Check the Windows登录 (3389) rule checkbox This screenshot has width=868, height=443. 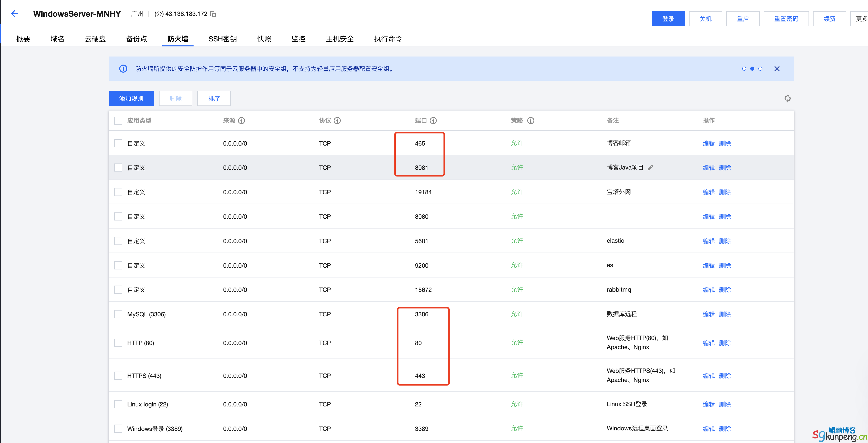(118, 428)
